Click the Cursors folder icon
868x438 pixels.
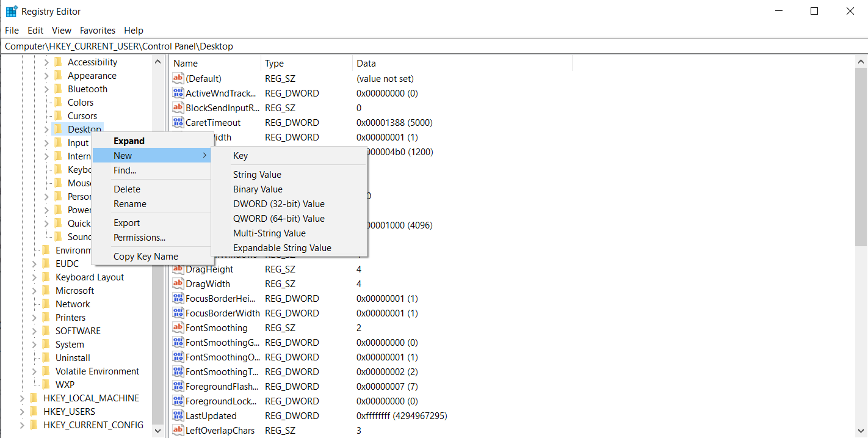pyautogui.click(x=59, y=115)
